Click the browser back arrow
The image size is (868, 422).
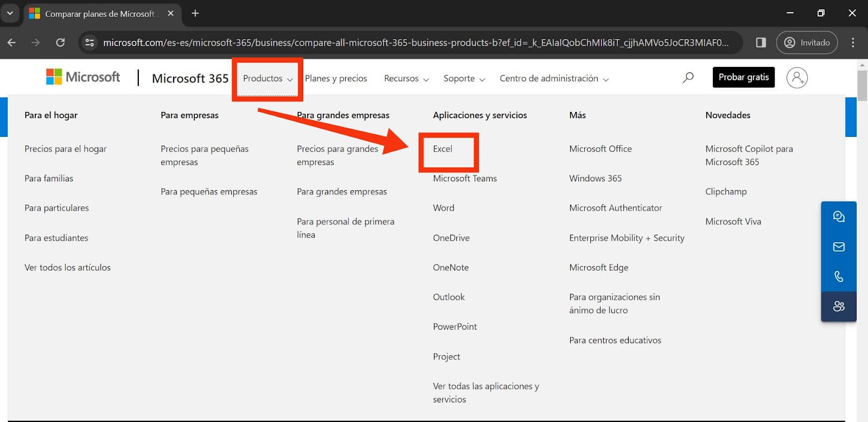coord(11,42)
